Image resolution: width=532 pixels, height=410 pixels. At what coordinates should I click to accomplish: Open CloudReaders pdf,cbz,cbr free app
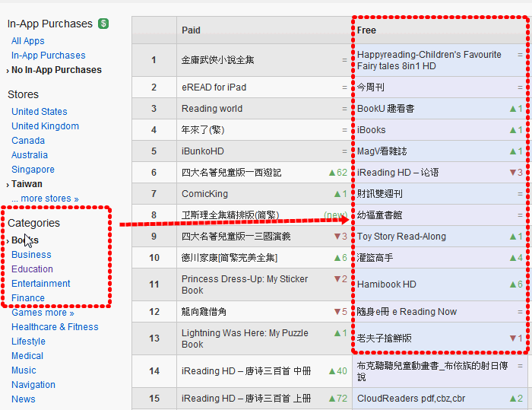411,399
